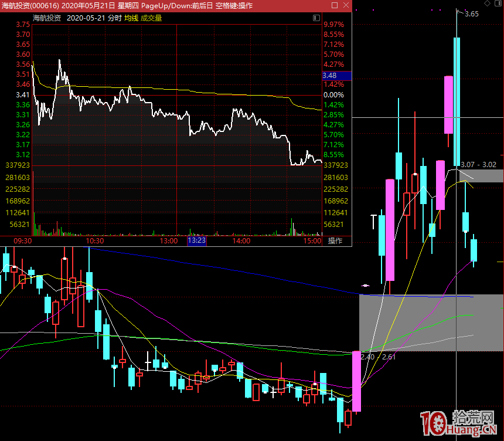The width and height of the screenshot is (504, 441).
Task: Select the 成交量 legend label
Action: point(151,18)
